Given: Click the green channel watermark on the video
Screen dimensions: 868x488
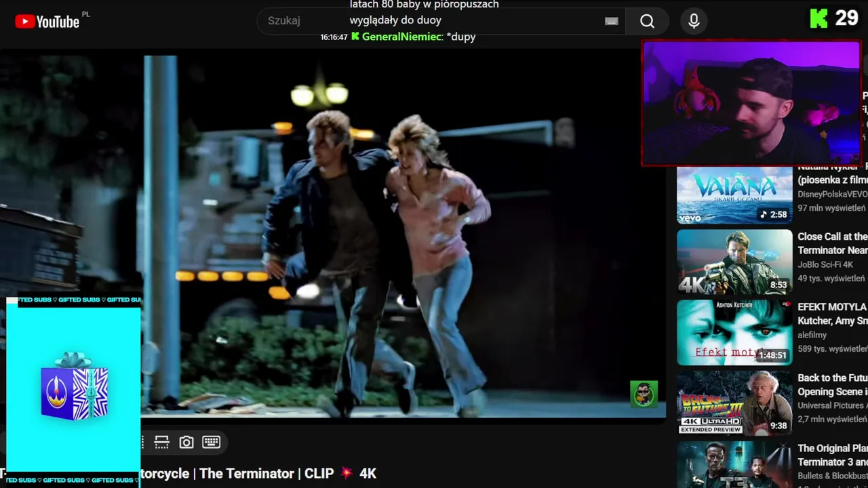Looking at the screenshot, I should [644, 394].
